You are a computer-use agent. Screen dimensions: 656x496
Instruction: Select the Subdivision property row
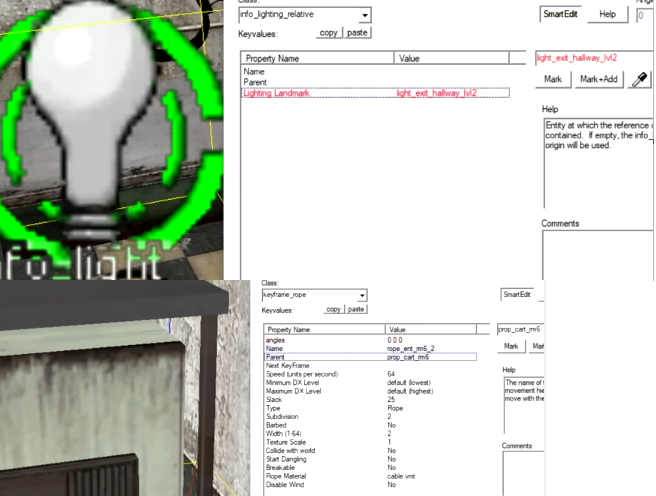370,417
